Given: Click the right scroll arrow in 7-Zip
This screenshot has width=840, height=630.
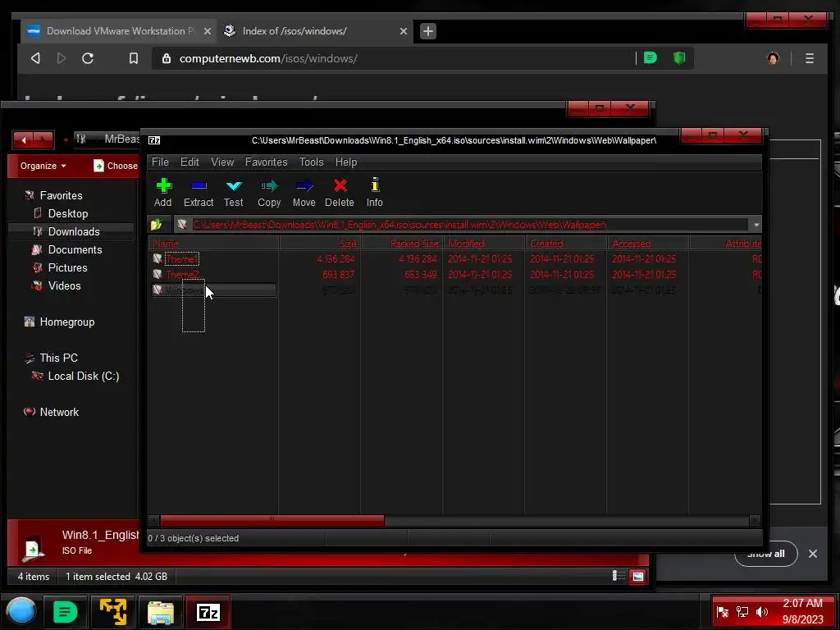Looking at the screenshot, I should click(x=755, y=520).
